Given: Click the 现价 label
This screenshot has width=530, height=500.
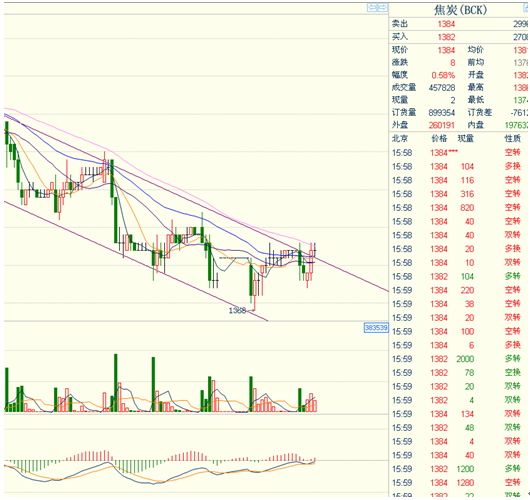Looking at the screenshot, I should pos(400,50).
